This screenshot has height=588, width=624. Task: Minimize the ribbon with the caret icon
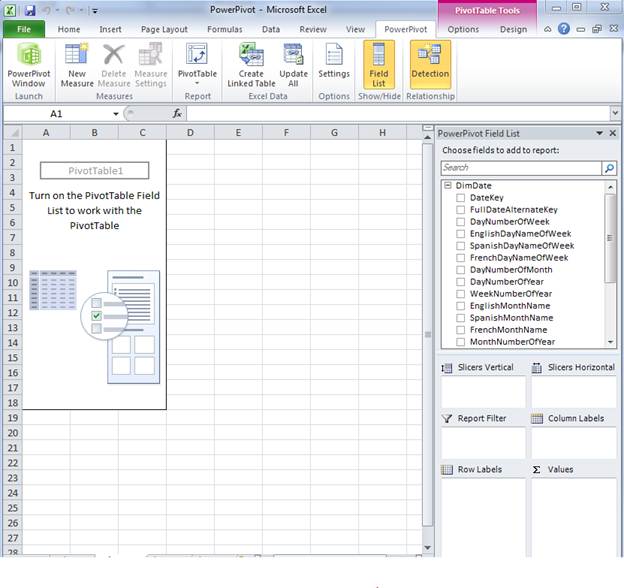tap(548, 29)
